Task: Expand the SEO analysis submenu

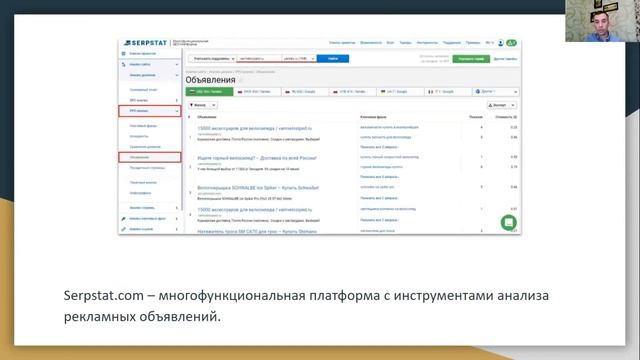Action: [x=177, y=100]
